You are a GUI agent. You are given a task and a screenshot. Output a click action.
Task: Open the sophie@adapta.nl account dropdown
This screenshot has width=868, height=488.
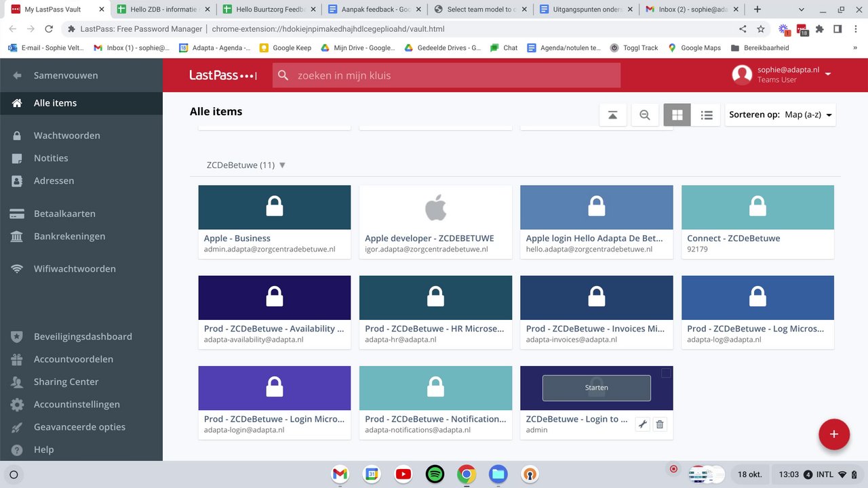782,75
